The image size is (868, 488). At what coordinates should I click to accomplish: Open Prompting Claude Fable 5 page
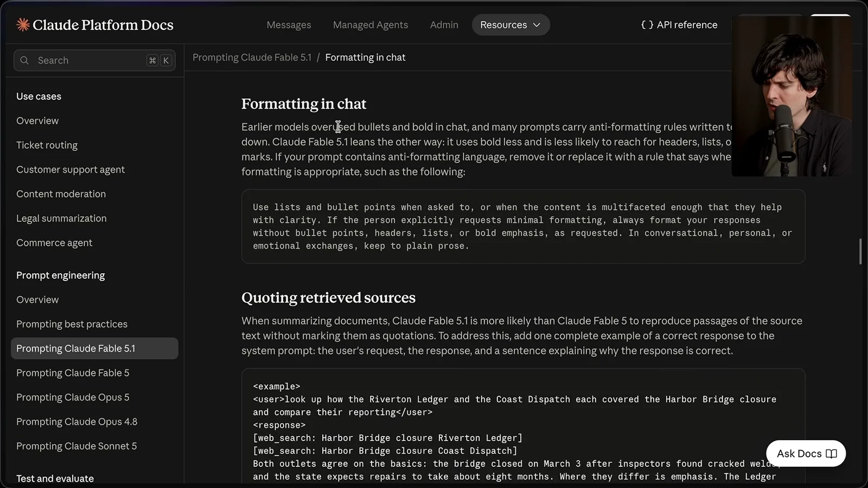[73, 373]
